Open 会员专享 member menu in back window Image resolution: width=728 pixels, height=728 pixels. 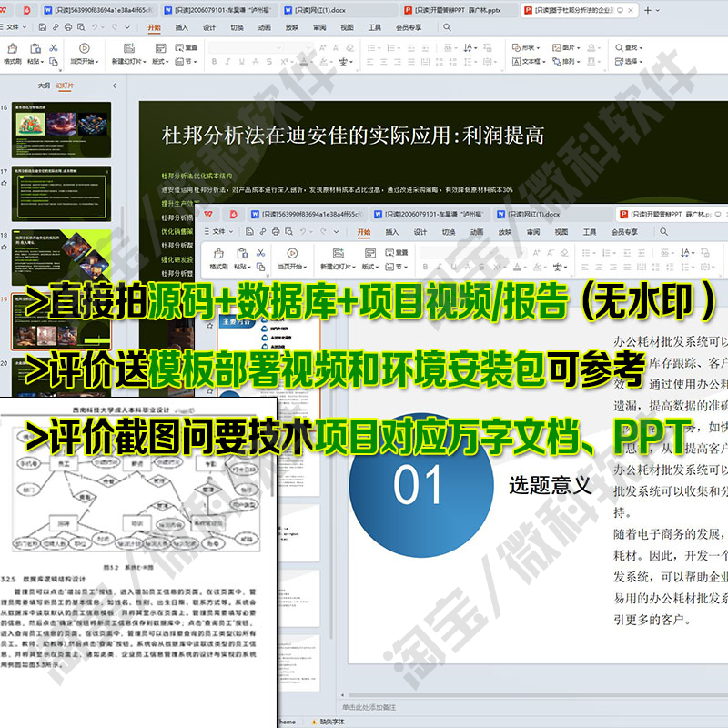pyautogui.click(x=409, y=27)
